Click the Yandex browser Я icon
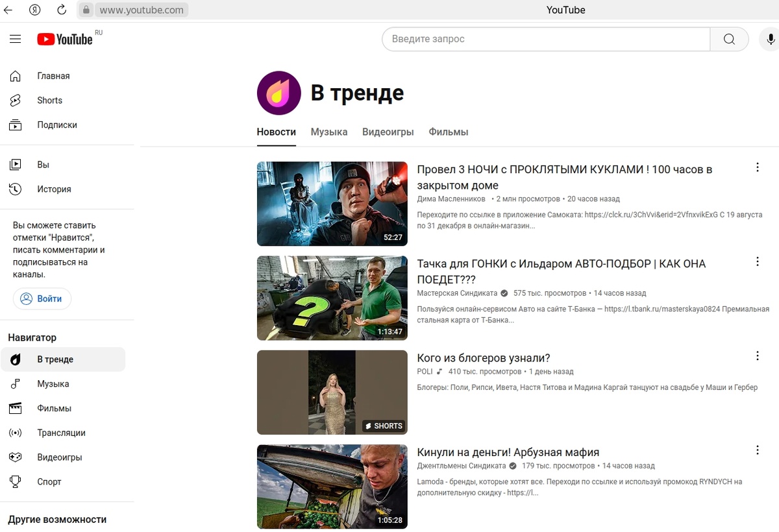Screen dimensions: 779x532 coord(35,10)
